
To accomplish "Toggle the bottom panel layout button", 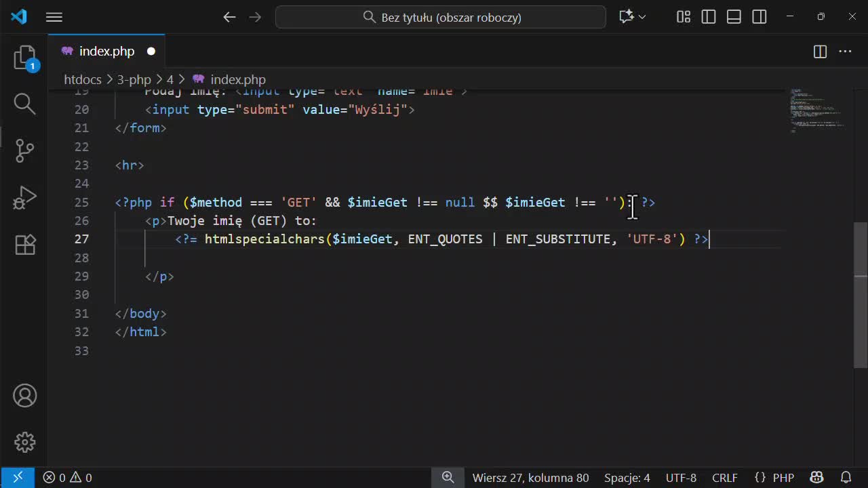I will [x=734, y=17].
